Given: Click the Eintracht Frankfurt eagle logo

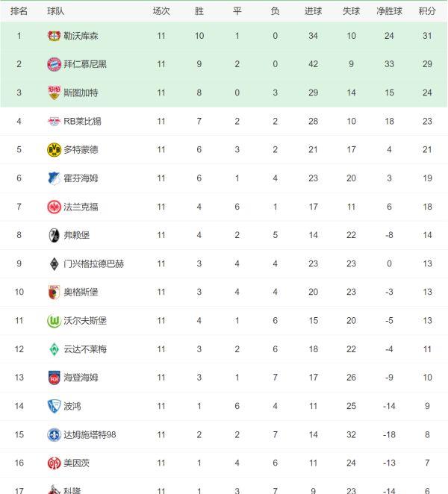Looking at the screenshot, I should click(54, 207).
